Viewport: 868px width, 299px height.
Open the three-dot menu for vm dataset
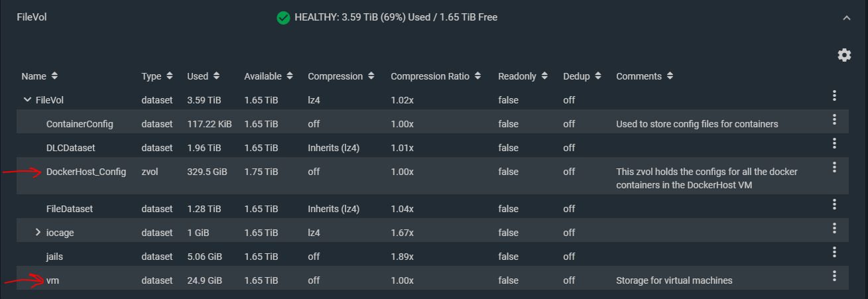click(835, 276)
